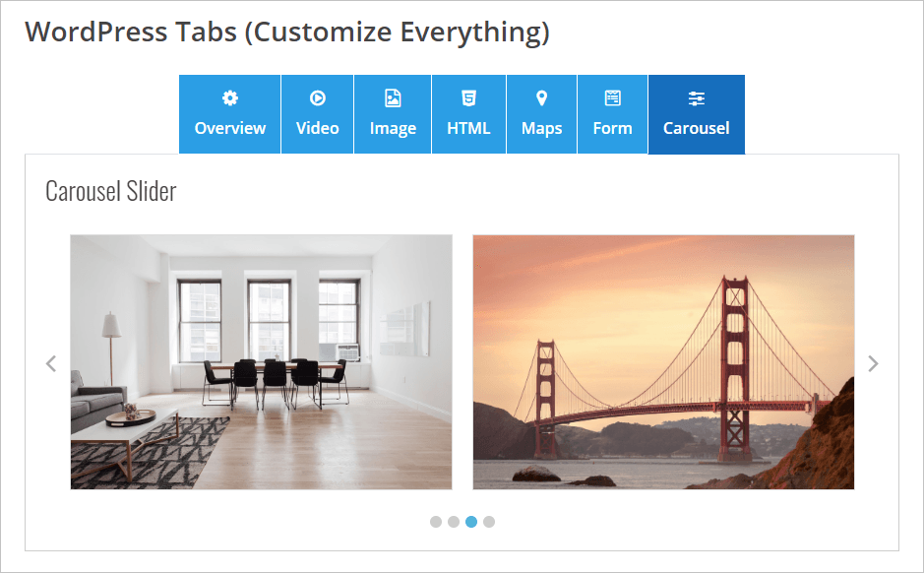Image resolution: width=924 pixels, height=573 pixels.
Task: Click the sliders icon on Carousel tab
Action: [x=697, y=98]
